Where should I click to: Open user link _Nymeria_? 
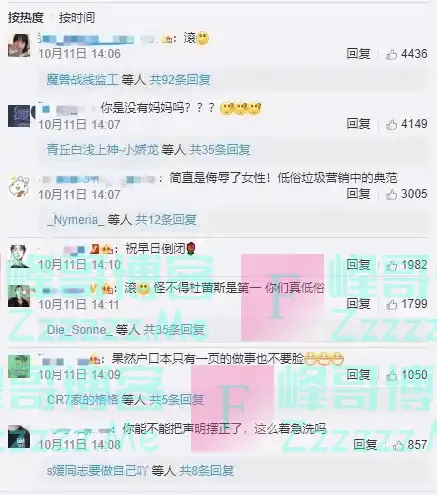[75, 220]
